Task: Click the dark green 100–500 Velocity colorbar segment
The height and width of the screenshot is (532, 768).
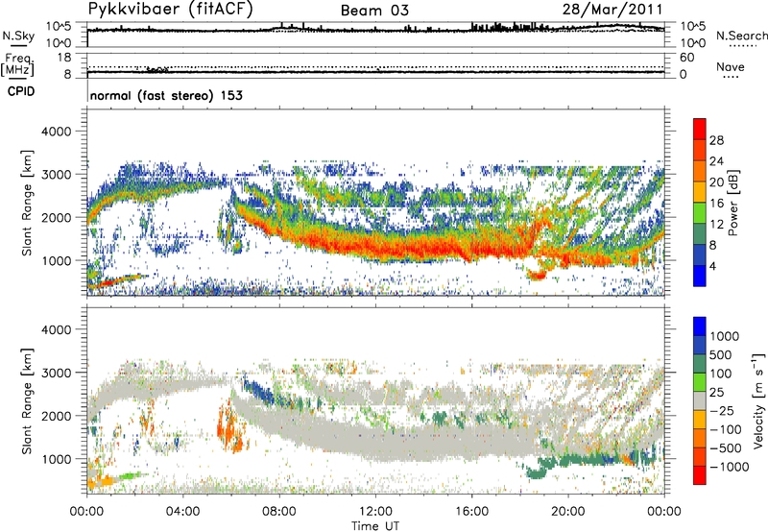Action: (x=700, y=364)
